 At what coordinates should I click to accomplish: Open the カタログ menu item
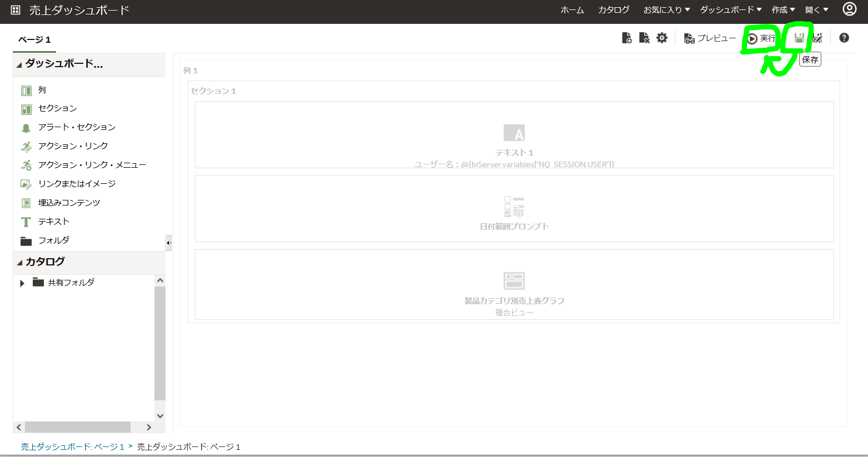point(614,10)
